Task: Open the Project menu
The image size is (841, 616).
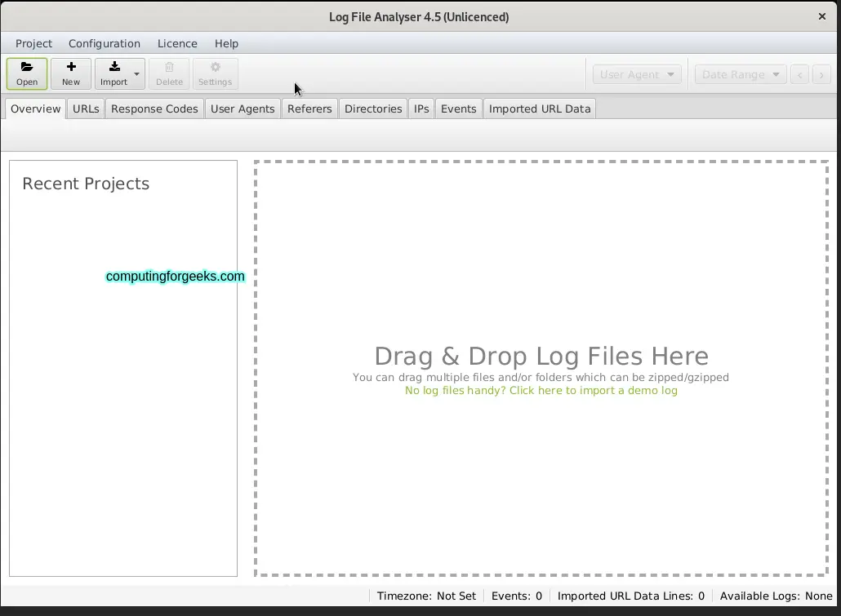Action: click(33, 43)
